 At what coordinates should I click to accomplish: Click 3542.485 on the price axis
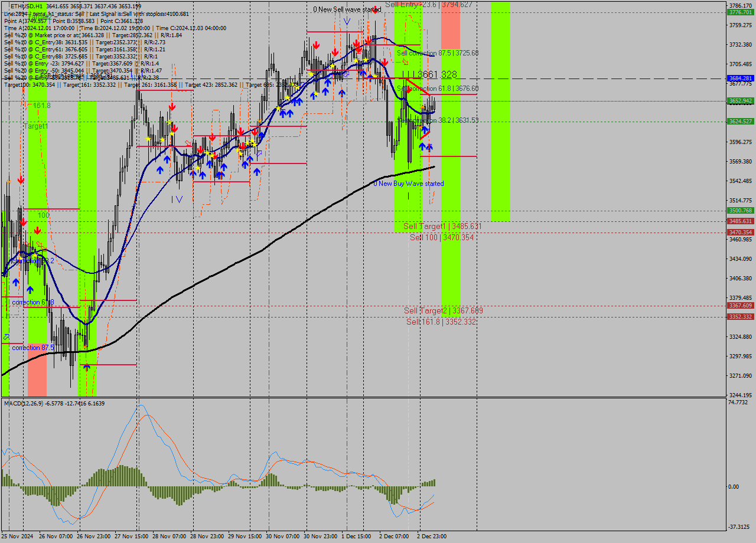pos(741,181)
